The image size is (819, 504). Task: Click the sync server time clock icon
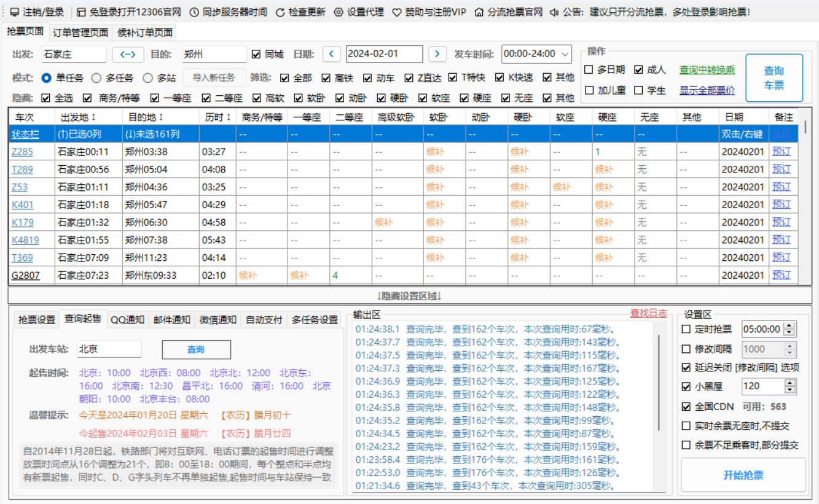(x=194, y=10)
